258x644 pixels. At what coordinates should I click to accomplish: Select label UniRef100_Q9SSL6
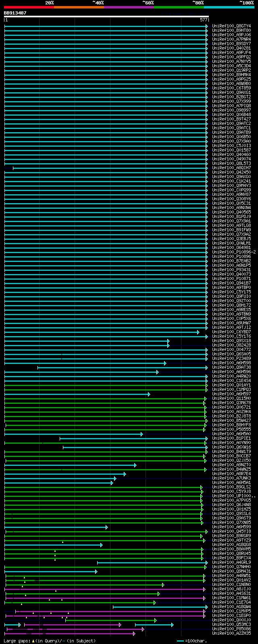pos(231,513)
